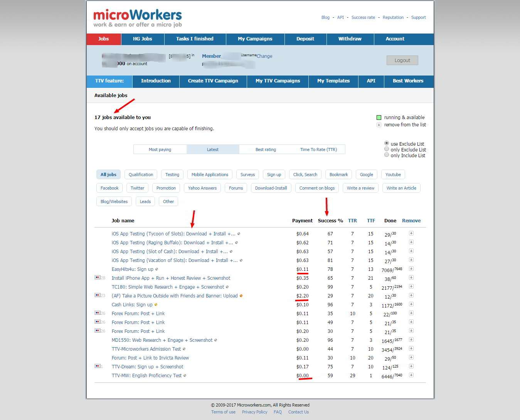The image size is (520, 420).
Task: Click flag icon beside TTV-Dream job
Action: point(97,366)
